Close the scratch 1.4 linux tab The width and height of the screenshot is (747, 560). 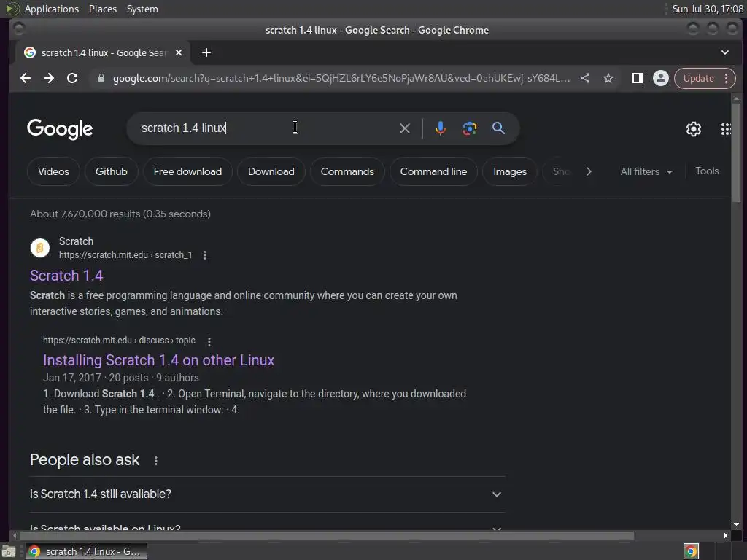tap(179, 52)
